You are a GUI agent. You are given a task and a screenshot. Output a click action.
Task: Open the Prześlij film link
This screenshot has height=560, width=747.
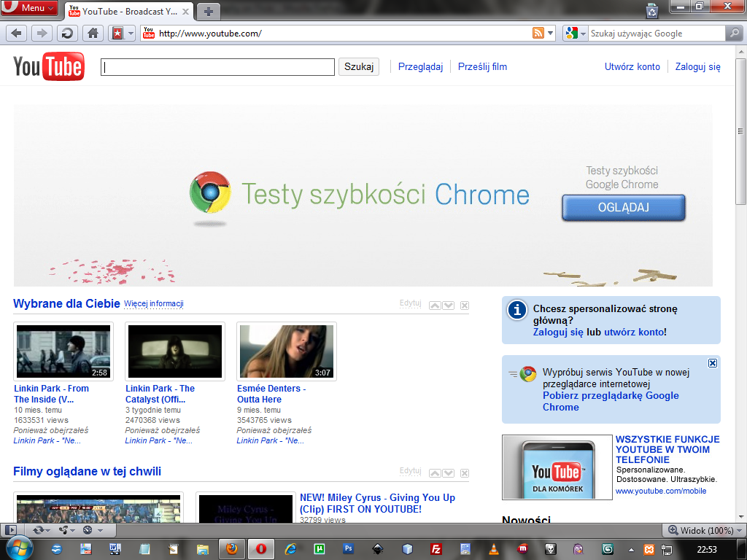click(x=483, y=66)
